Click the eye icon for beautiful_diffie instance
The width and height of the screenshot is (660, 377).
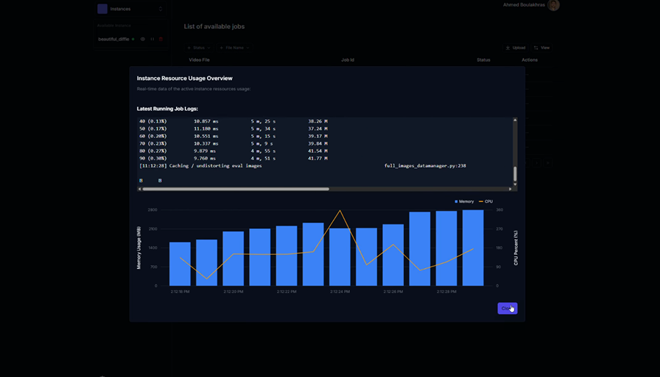click(x=143, y=39)
